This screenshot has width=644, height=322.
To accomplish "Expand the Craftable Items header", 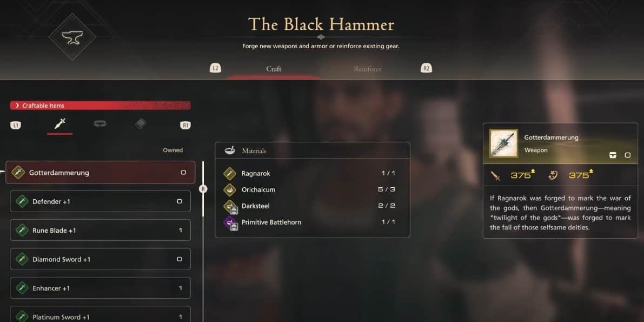I will [101, 106].
